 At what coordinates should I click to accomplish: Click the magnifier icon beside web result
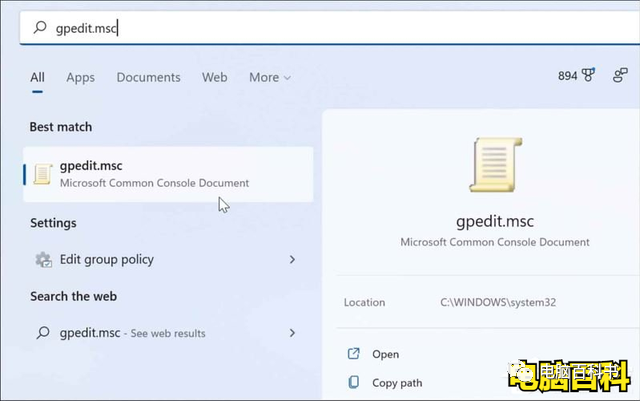pyautogui.click(x=43, y=333)
